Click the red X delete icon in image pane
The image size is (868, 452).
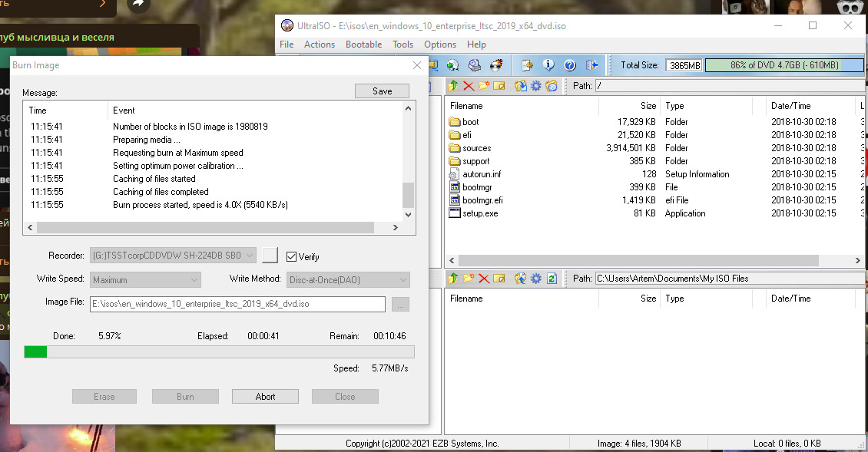pyautogui.click(x=469, y=86)
